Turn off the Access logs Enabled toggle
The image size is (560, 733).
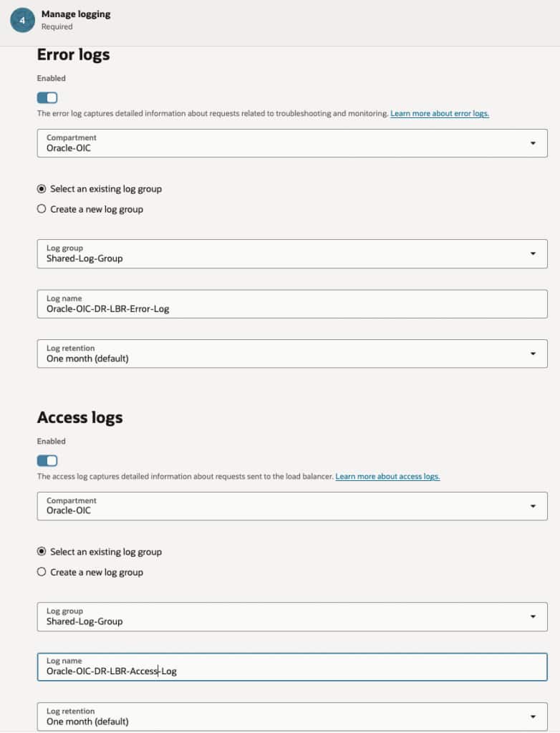(x=47, y=460)
